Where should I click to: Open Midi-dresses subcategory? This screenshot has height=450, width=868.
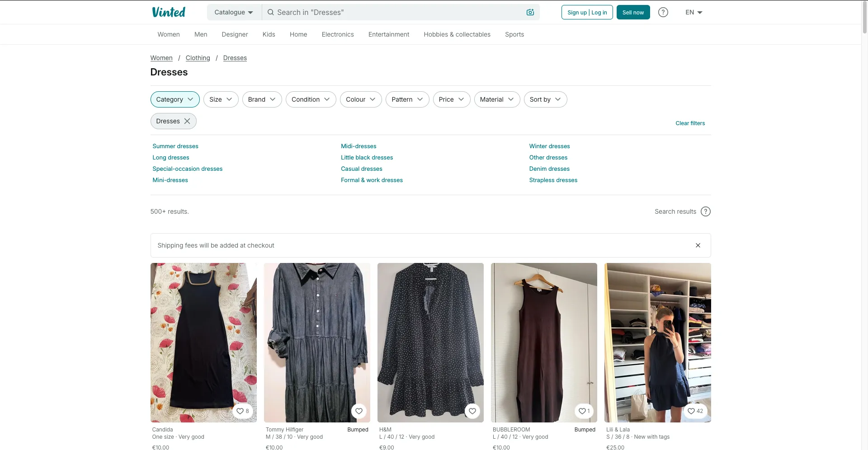pos(359,146)
